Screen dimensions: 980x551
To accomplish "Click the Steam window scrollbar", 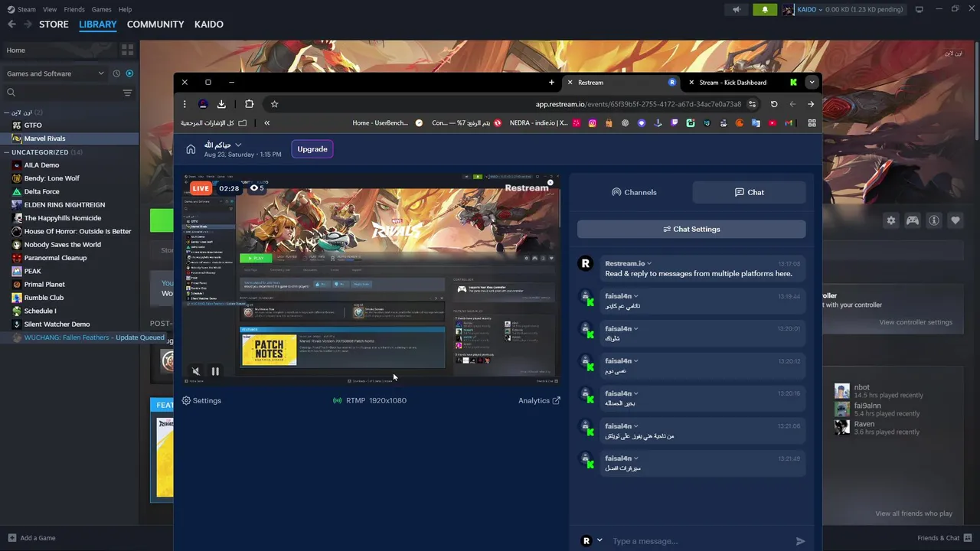I will (x=976, y=92).
